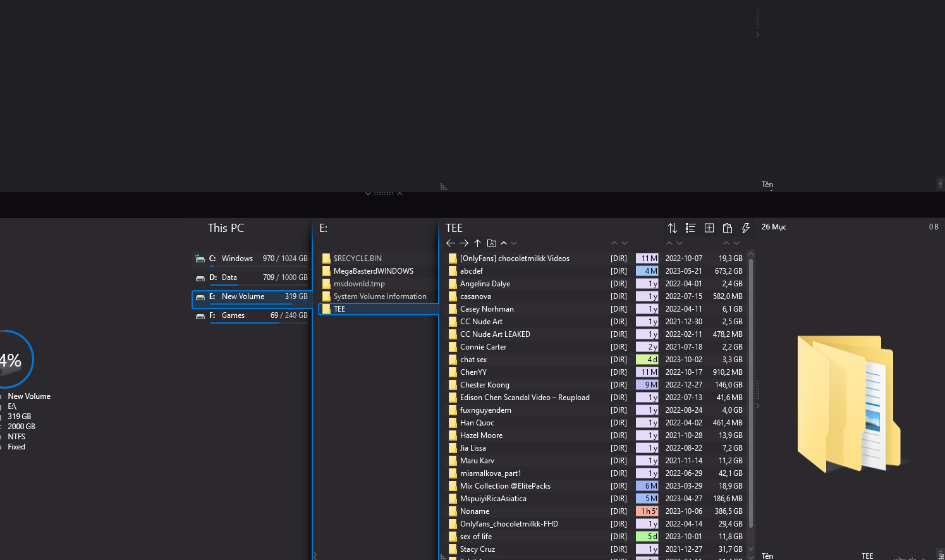945x560 pixels.
Task: Click the This PC column header
Action: [x=226, y=228]
